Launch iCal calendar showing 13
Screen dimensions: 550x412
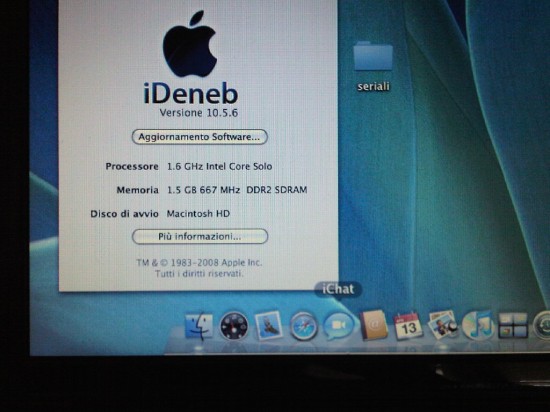[407, 326]
